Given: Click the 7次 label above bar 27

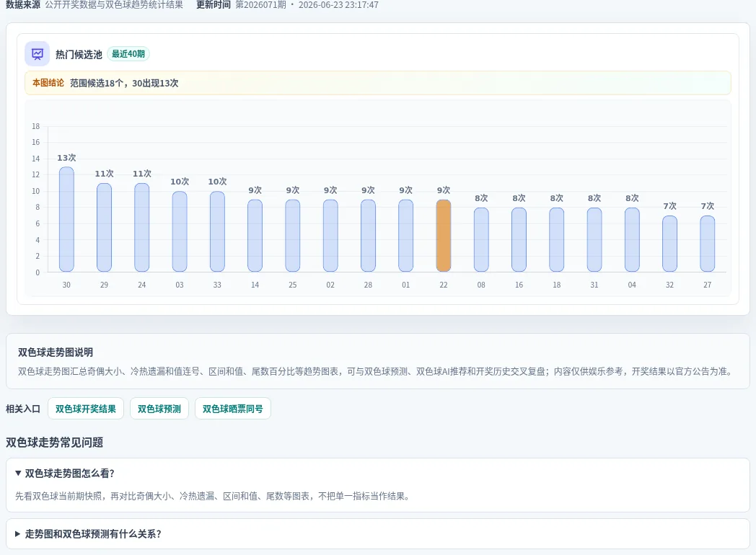Looking at the screenshot, I should point(707,206).
